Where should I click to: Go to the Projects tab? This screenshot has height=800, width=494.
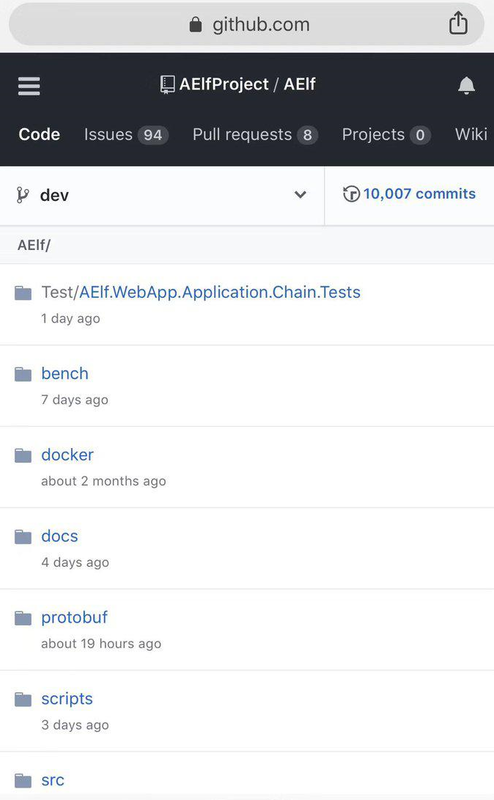click(386, 135)
